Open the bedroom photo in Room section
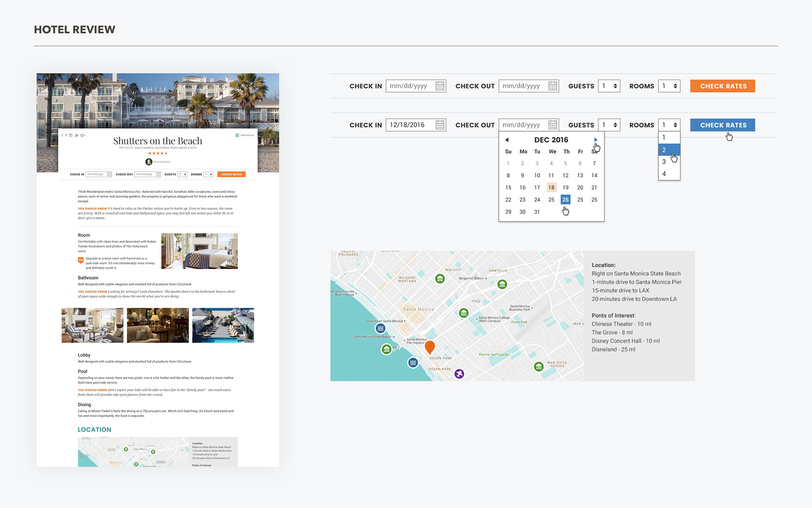This screenshot has height=508, width=812. pos(199,251)
